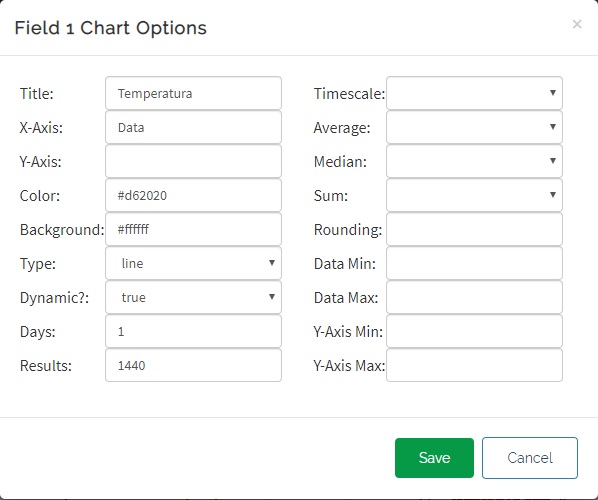Edit the Background field #ffffff

[x=193, y=229]
